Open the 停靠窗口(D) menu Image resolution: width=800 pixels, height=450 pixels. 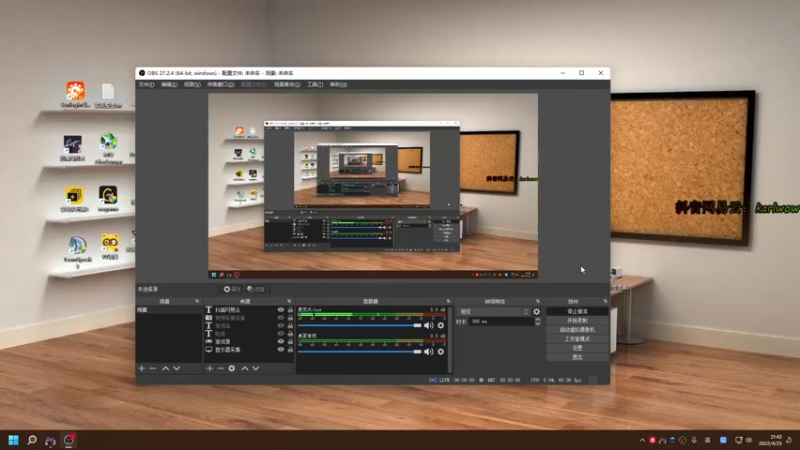[220, 85]
